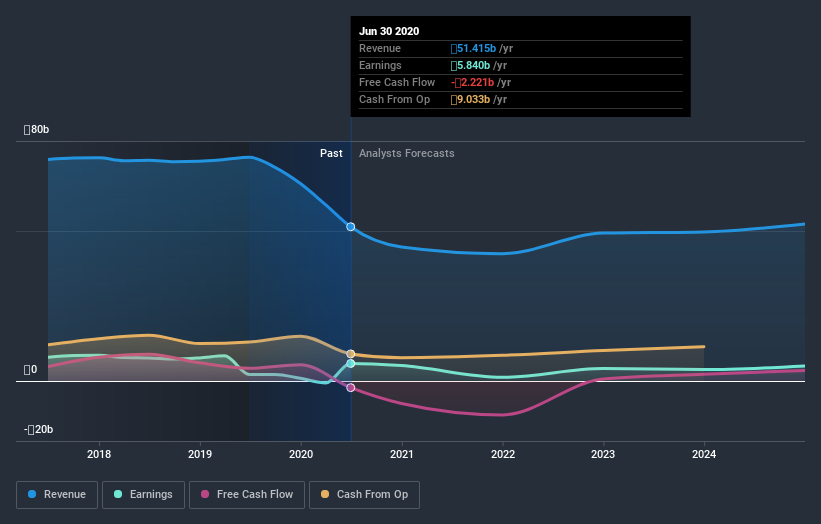Click the Revenue value 51.415b in tooltip
Viewport: 821px width, 524px height.
(473, 48)
